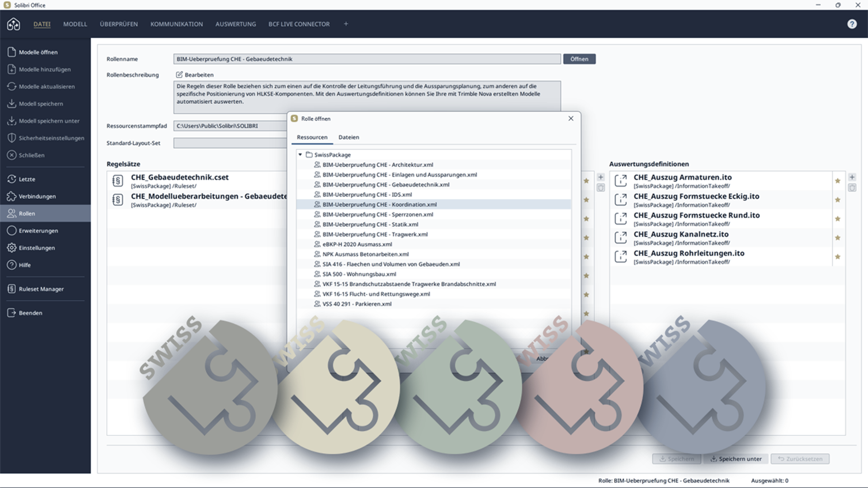Toggle star for CHE_Auszug Formstuecke Rund.ito
The height and width of the screenshot is (488, 868).
[838, 219]
